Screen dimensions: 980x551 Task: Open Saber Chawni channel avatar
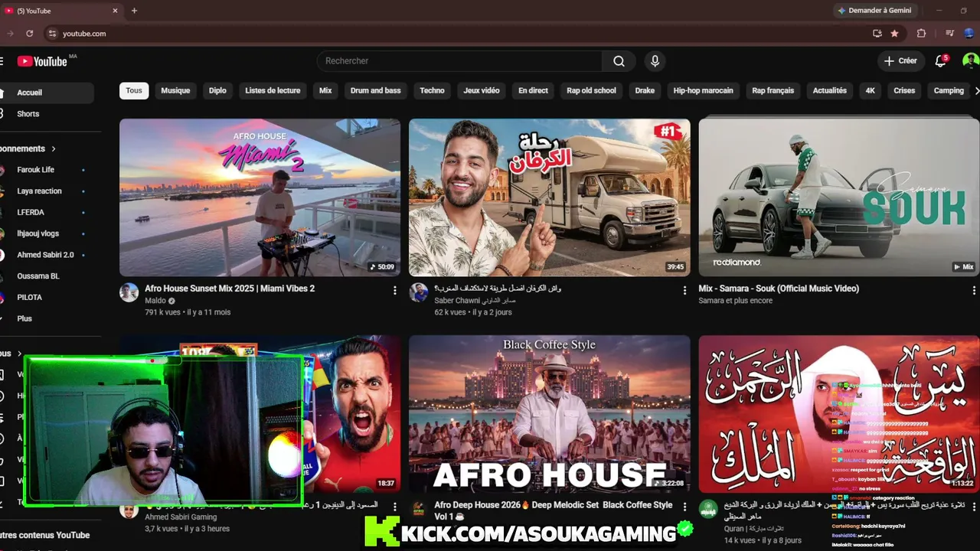(x=418, y=292)
